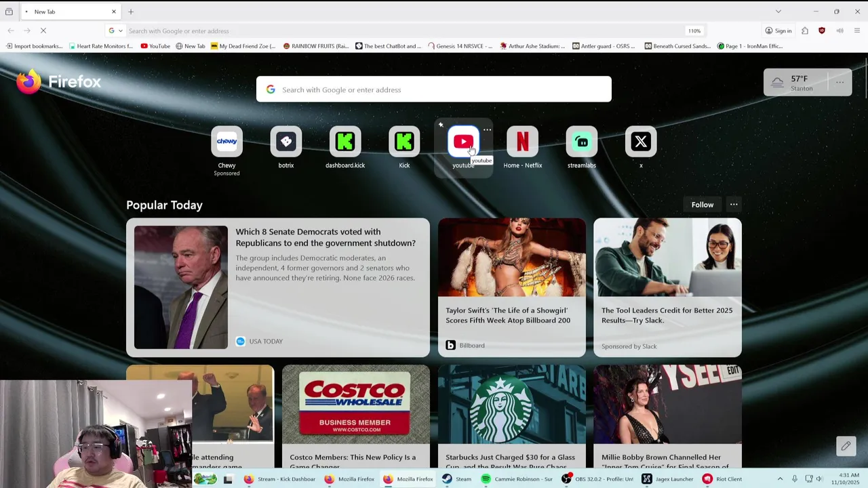Close the New Tab tab
The height and width of the screenshot is (488, 868).
point(113,12)
